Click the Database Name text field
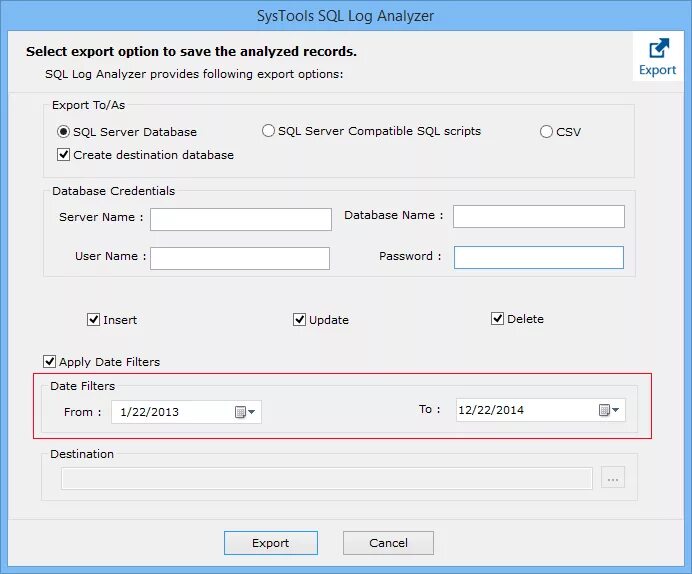The image size is (692, 574). click(538, 217)
